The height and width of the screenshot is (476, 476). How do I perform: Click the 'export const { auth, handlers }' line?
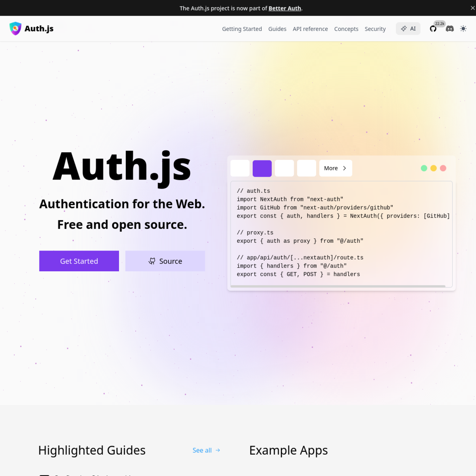tap(343, 216)
